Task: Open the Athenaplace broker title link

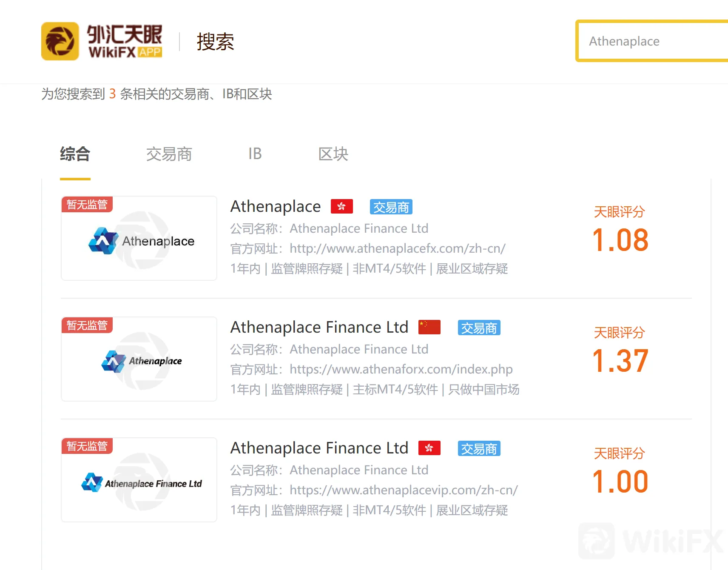Action: click(276, 207)
